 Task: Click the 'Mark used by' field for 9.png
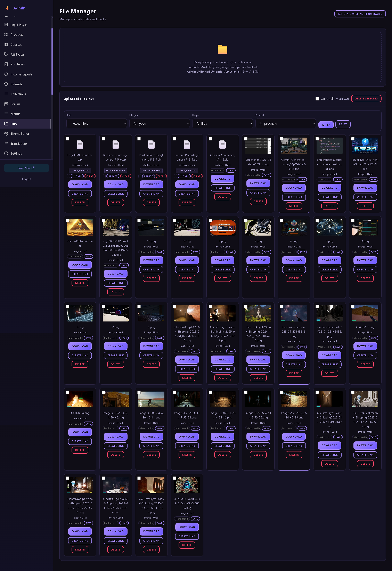pyautogui.click(x=182, y=252)
